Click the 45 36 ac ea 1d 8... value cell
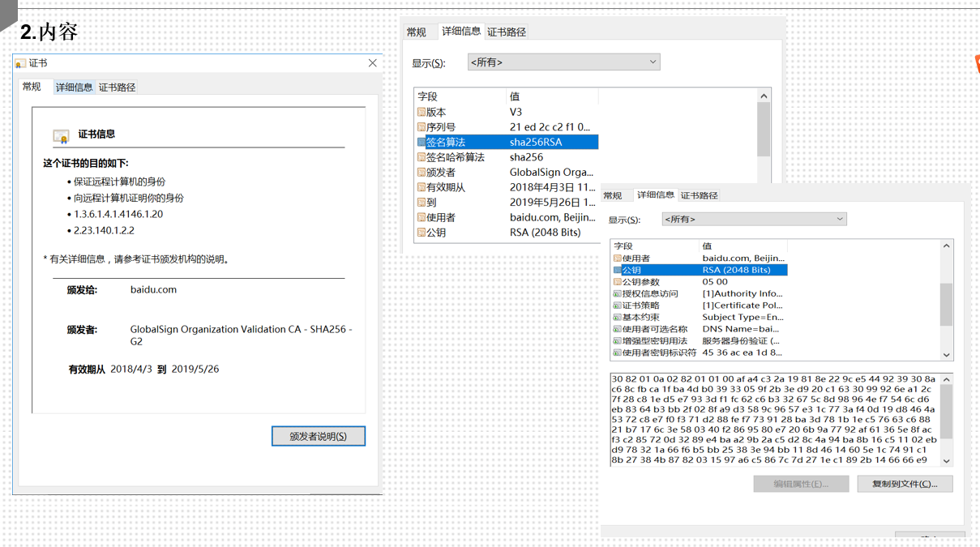The height and width of the screenshot is (547, 980). 743,353
